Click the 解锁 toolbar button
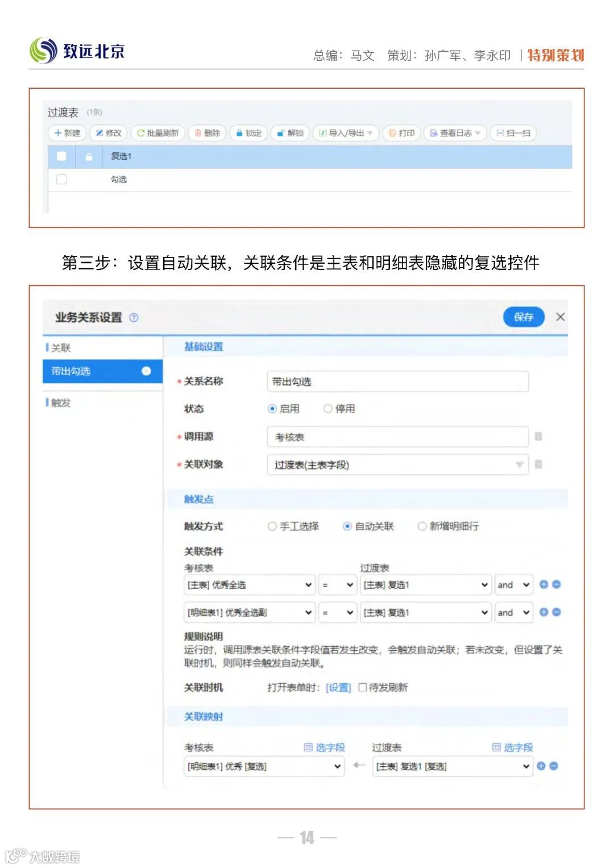This screenshot has width=614, height=868. click(291, 133)
